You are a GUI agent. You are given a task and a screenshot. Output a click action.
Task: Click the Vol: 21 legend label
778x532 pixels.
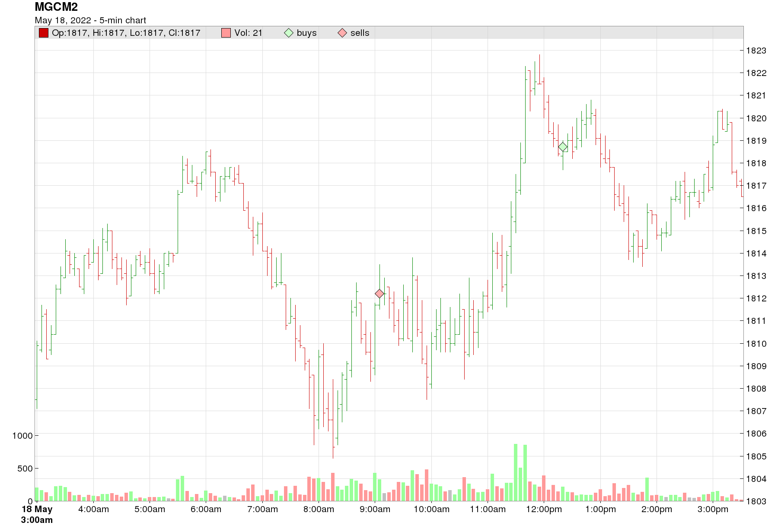249,33
